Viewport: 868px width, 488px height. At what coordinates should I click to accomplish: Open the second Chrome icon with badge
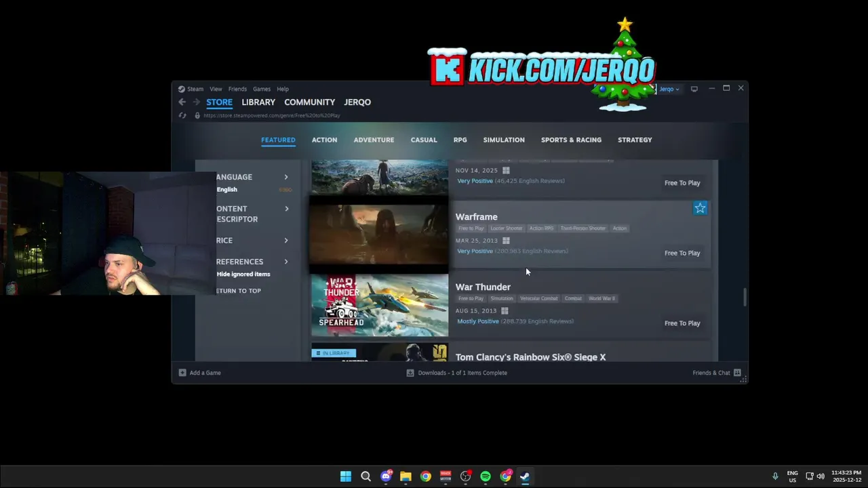tap(506, 476)
